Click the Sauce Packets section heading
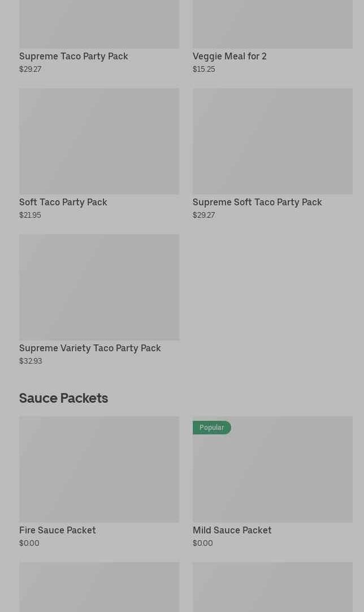364x612 pixels. pyautogui.click(x=63, y=398)
